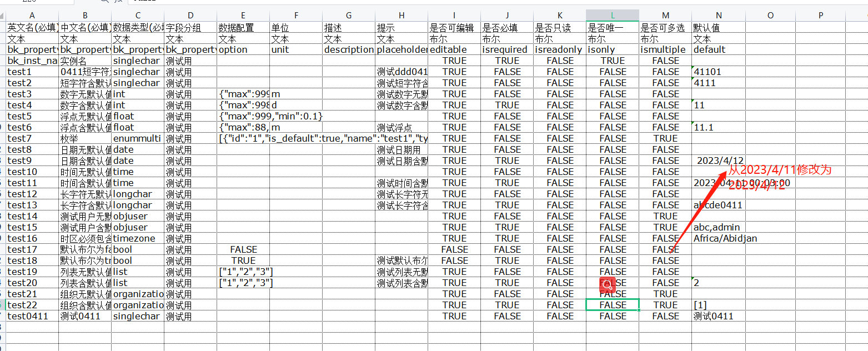The width and height of the screenshot is (868, 351).
Task: Click the test1 cell in column A
Action: coord(32,72)
